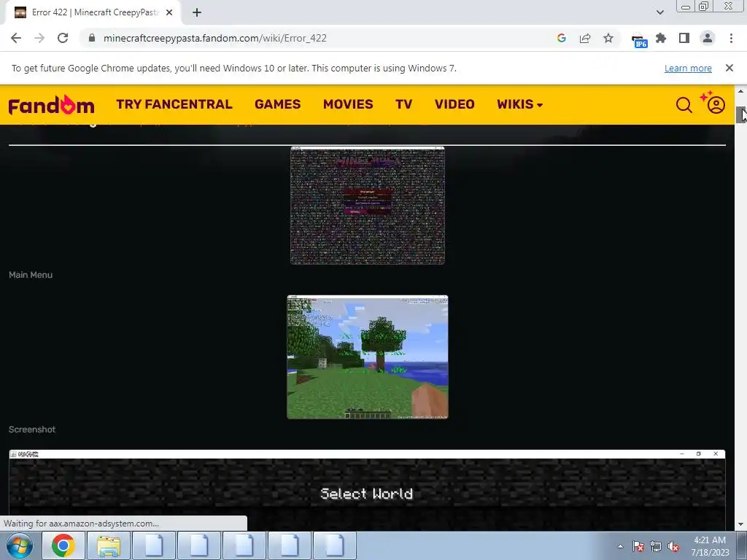Viewport: 747px width, 560px height.
Task: Click the Select World screenshot image
Action: point(367,490)
